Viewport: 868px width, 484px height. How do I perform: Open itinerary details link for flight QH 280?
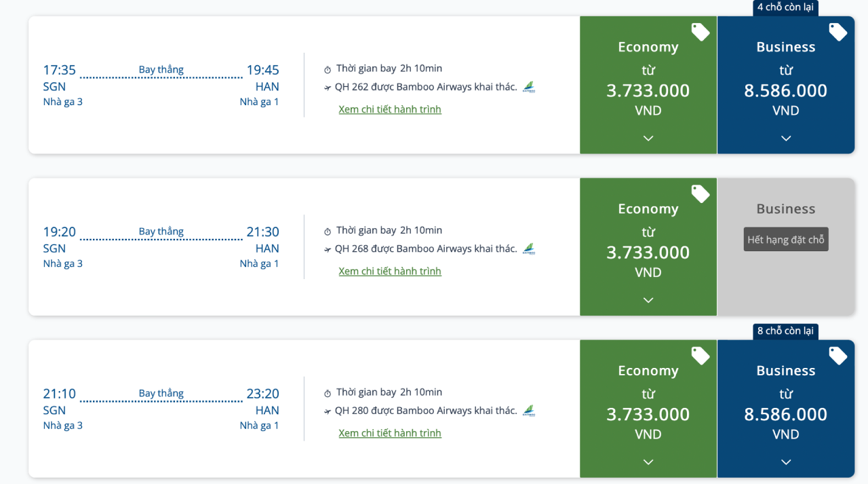click(390, 433)
